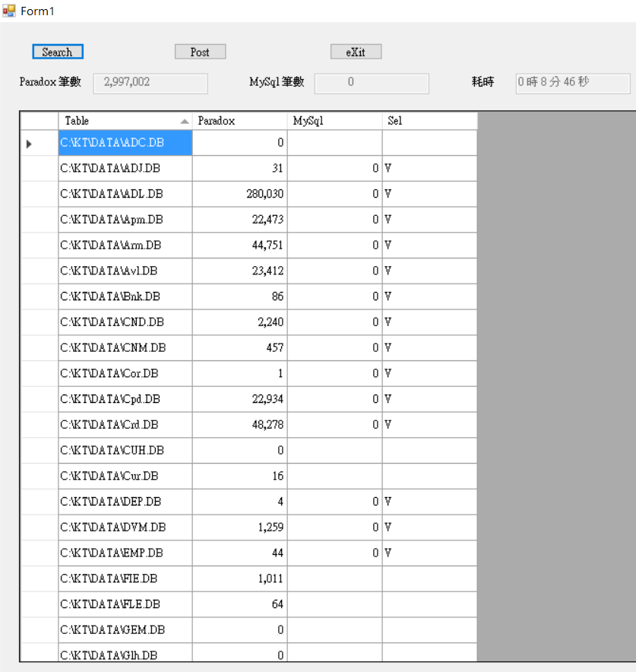The image size is (636, 672).
Task: Select the C:\KT\DATA\Avl.DB cell
Action: pos(125,271)
